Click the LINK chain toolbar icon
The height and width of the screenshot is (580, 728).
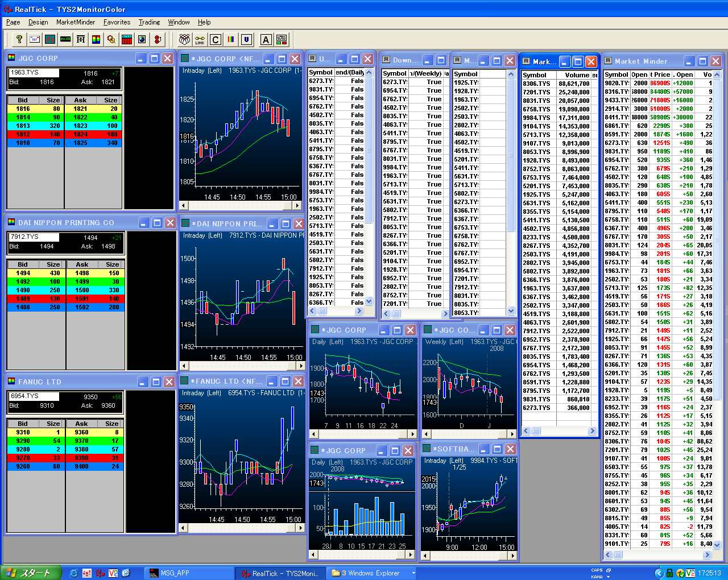[200, 39]
